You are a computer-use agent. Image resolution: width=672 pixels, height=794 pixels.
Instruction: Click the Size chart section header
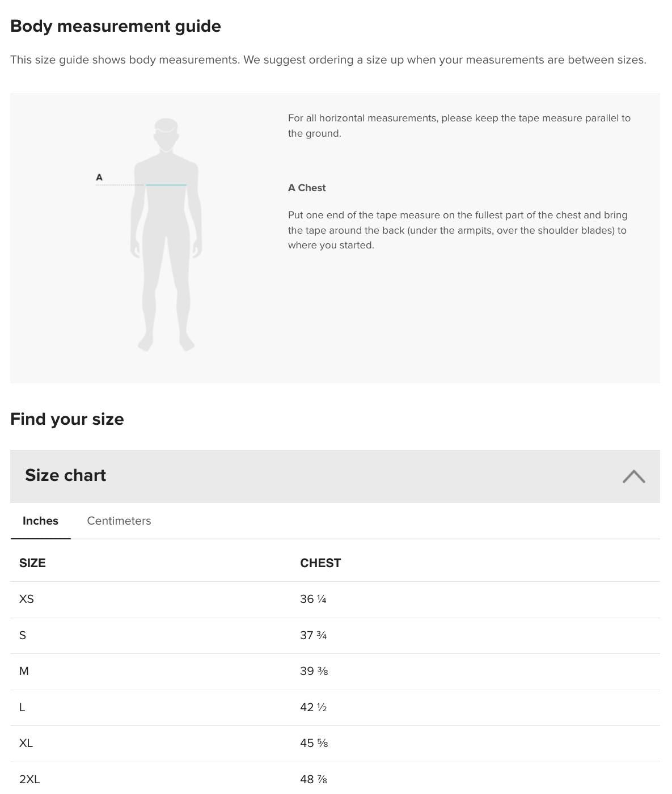coord(66,475)
